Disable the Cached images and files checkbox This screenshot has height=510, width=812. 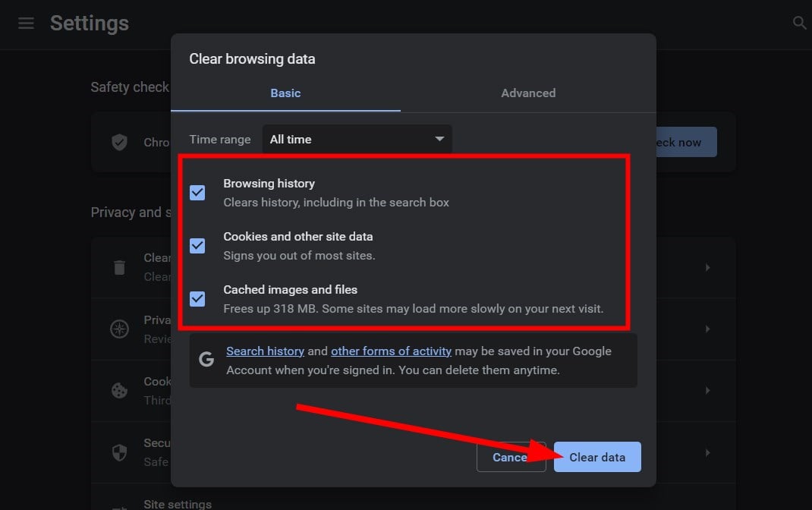tap(197, 299)
